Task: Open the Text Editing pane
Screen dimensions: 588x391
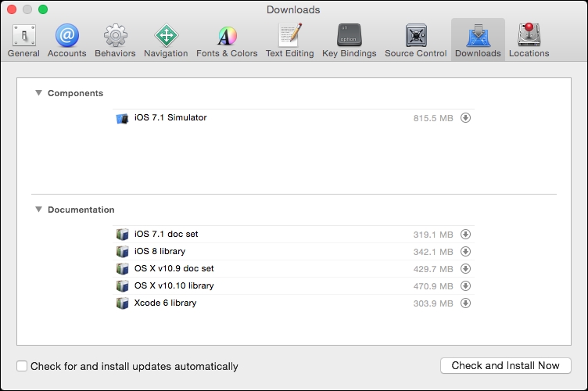Action: pyautogui.click(x=290, y=41)
